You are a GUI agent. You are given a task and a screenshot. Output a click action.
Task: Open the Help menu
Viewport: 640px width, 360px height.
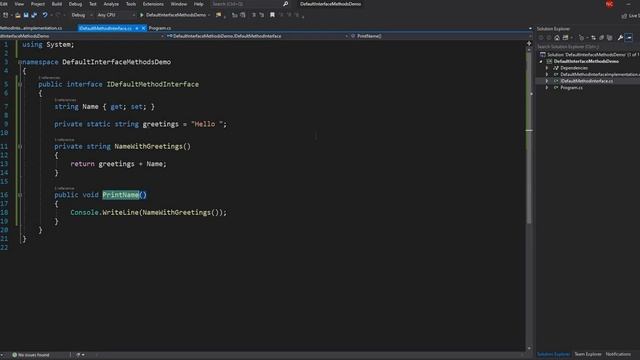pyautogui.click(x=199, y=4)
